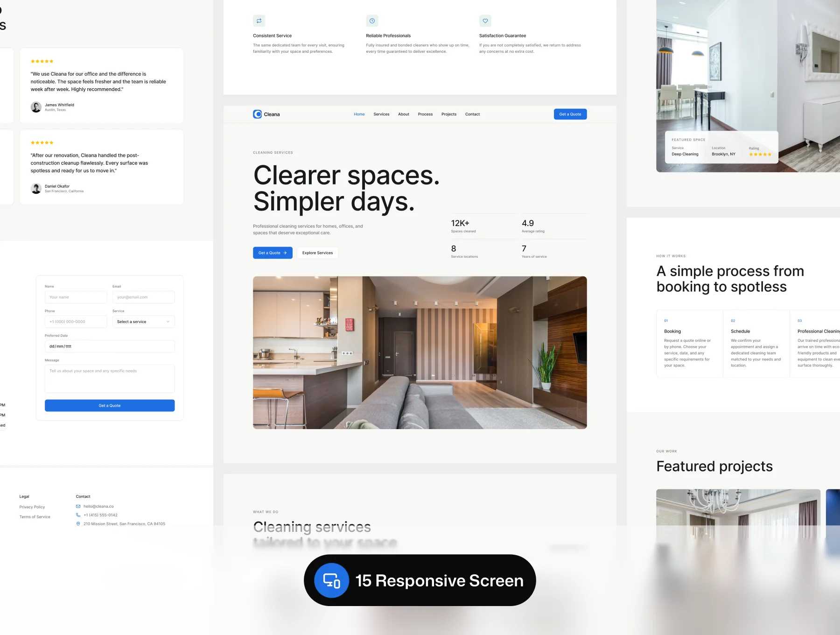
Task: Click the Reliable Professionals heading text
Action: click(x=388, y=36)
